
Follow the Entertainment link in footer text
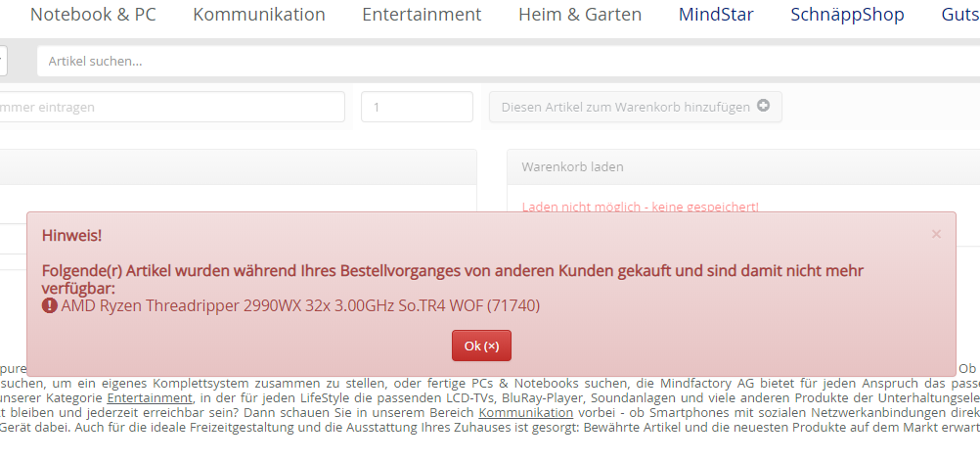pos(149,397)
